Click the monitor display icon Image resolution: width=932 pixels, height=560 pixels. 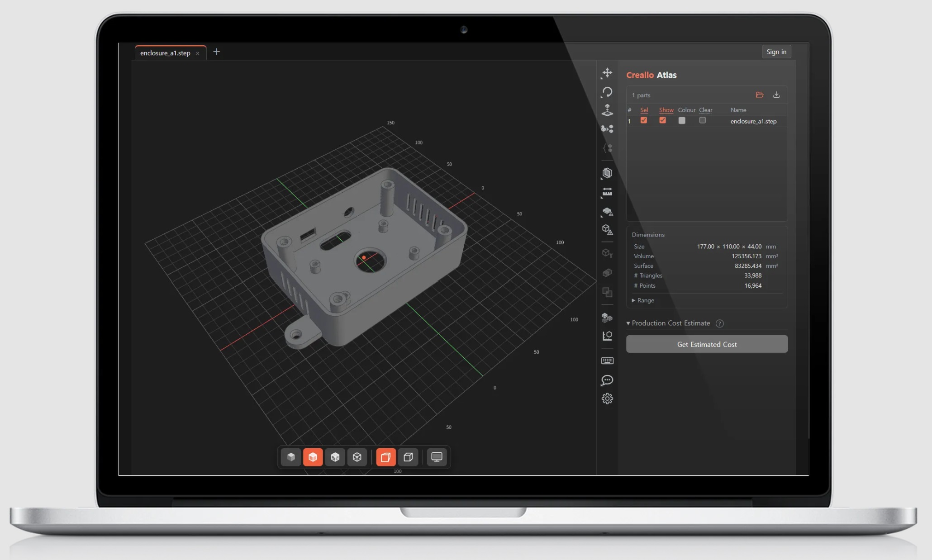pyautogui.click(x=437, y=457)
